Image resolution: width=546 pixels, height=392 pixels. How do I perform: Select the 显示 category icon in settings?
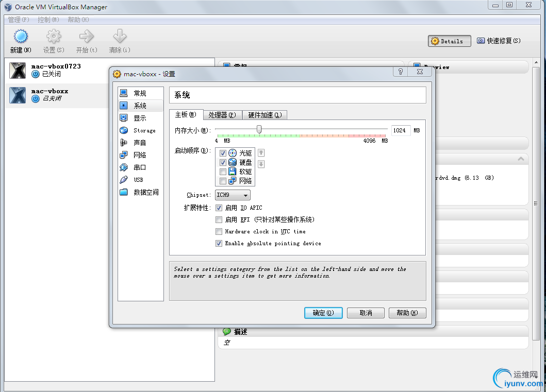pos(124,118)
